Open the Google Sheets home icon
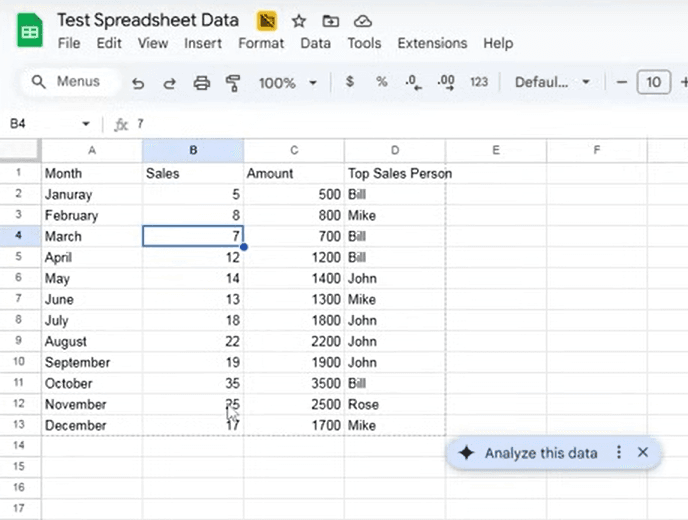 tap(29, 31)
